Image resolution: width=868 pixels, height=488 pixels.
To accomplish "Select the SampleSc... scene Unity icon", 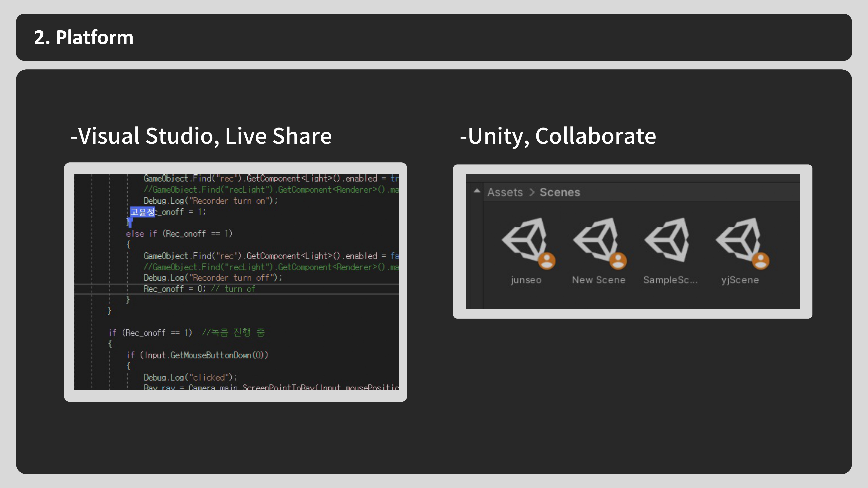I will (x=667, y=240).
